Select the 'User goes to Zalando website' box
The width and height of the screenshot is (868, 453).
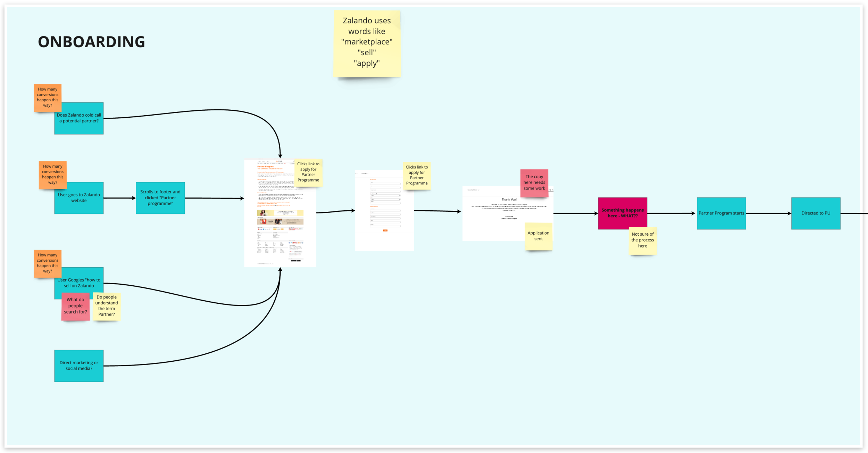click(79, 198)
